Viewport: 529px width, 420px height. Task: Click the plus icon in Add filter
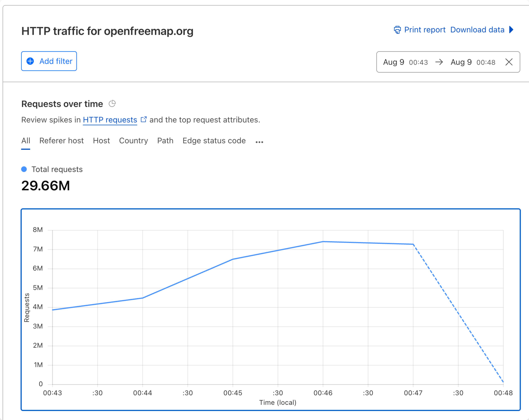pos(30,61)
